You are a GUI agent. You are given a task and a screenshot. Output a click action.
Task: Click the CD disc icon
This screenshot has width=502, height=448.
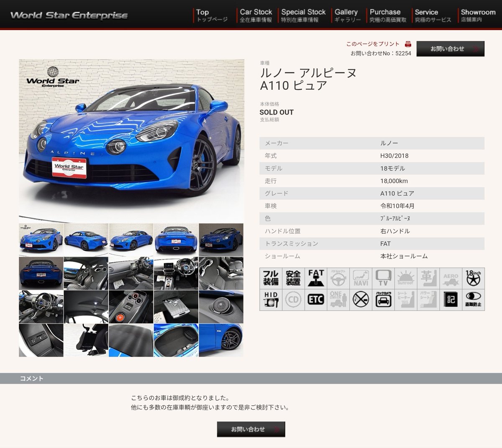click(293, 300)
